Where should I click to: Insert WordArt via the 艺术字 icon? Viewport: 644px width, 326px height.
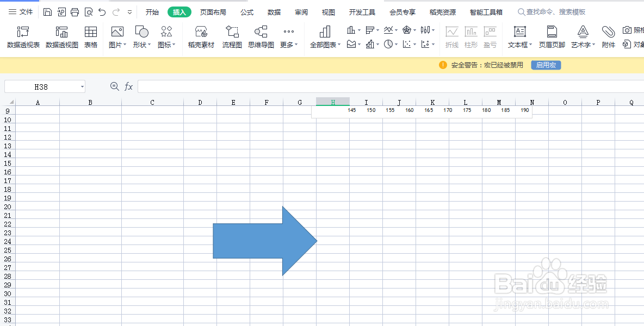(x=581, y=37)
